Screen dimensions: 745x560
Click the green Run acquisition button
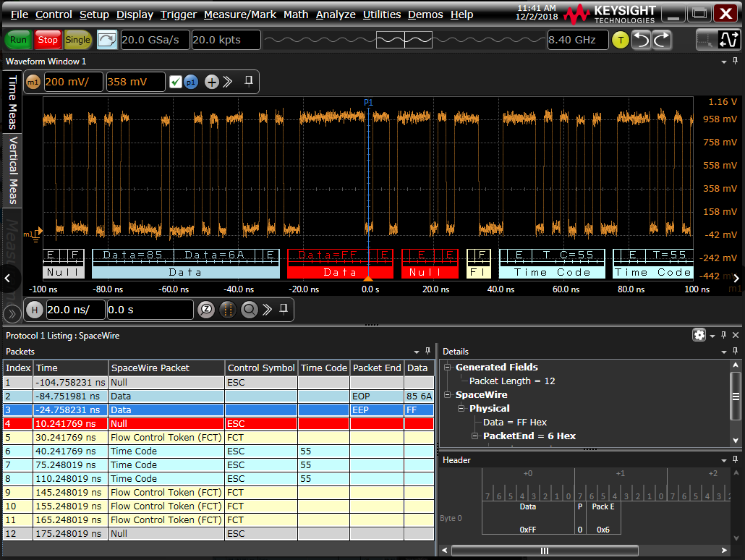(19, 40)
